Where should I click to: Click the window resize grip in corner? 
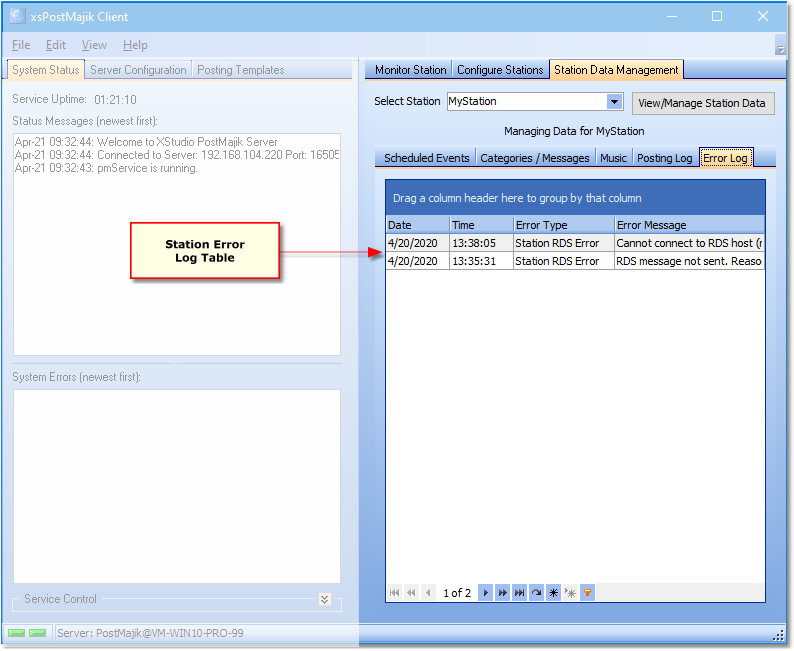point(779,636)
